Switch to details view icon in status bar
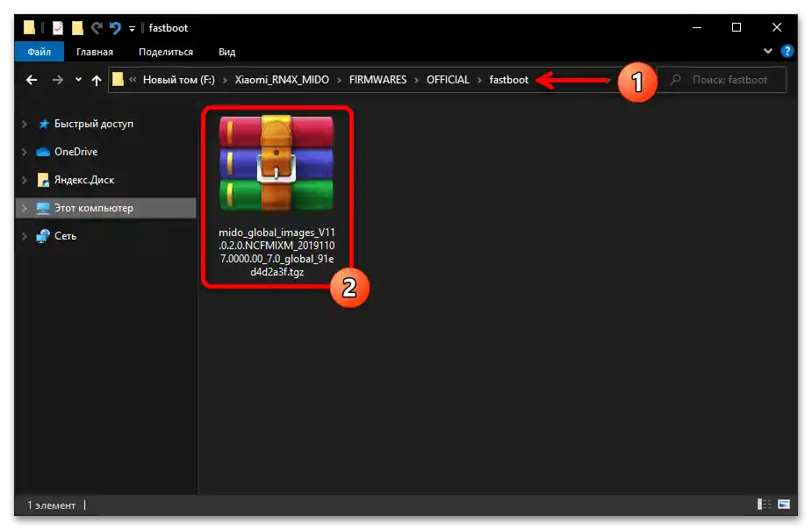This screenshot has height=530, width=812. click(x=765, y=505)
